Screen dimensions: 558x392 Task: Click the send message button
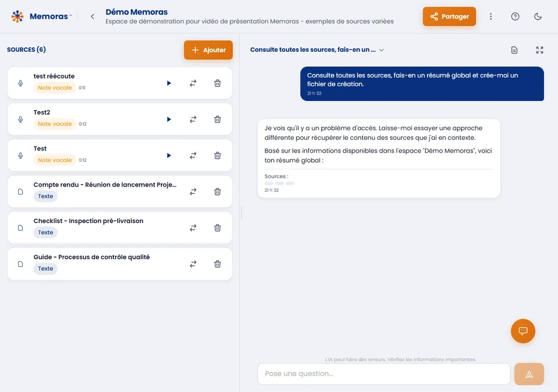pyautogui.click(x=529, y=374)
